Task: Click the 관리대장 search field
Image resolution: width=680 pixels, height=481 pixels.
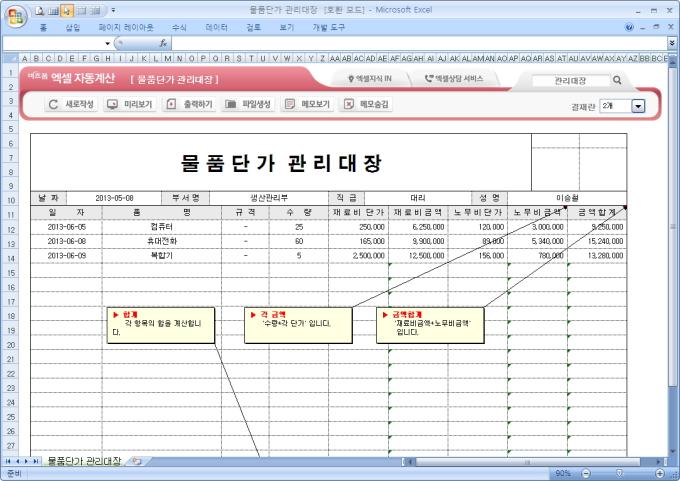Action: [570, 80]
